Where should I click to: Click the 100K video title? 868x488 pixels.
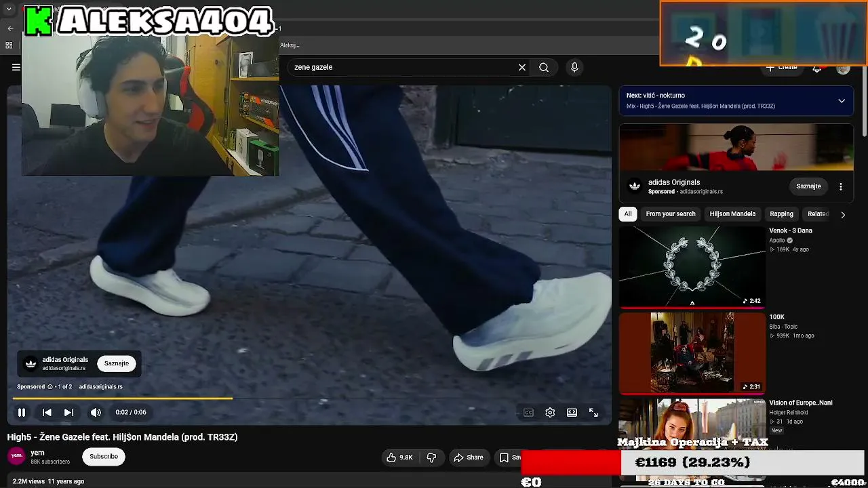click(777, 317)
